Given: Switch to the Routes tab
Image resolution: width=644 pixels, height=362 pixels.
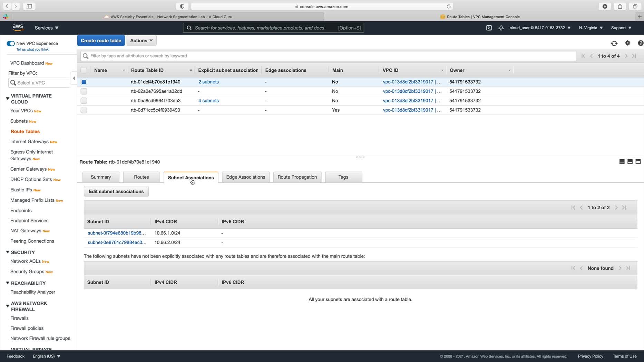Looking at the screenshot, I should pos(142,177).
